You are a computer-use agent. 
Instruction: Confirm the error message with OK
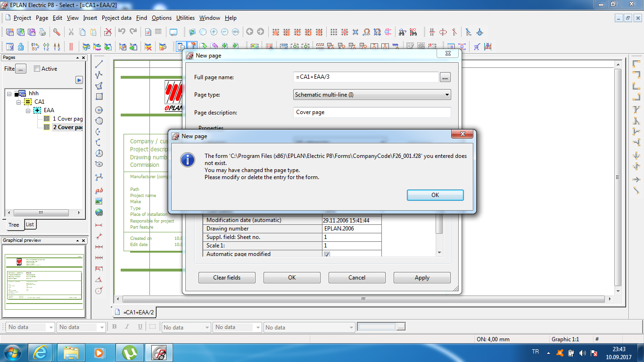(x=435, y=195)
